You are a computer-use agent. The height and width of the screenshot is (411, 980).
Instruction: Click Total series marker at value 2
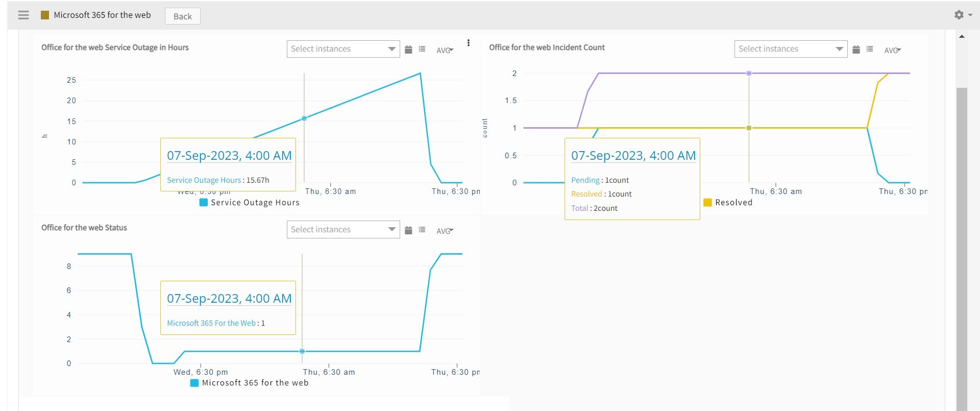[x=749, y=74]
